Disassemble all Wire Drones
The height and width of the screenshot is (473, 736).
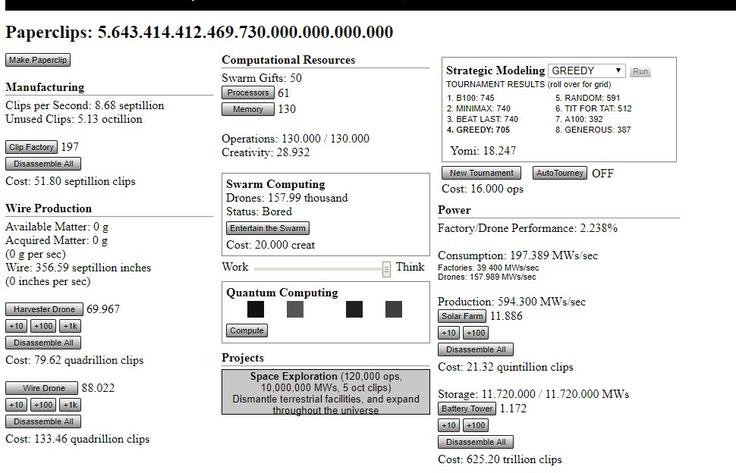pos(43,421)
